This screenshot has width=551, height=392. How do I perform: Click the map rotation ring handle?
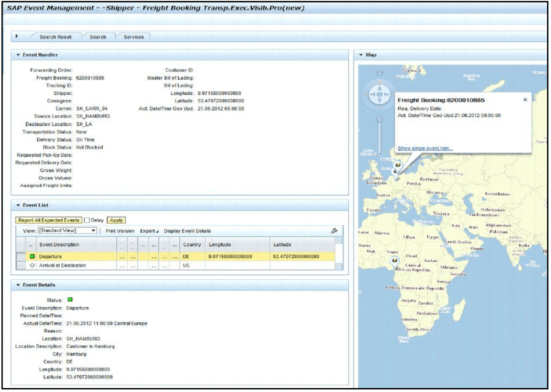pos(380,73)
